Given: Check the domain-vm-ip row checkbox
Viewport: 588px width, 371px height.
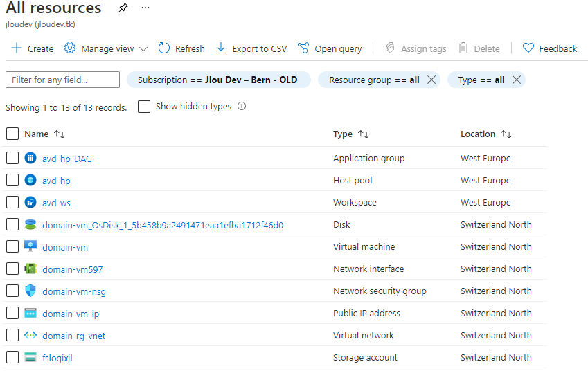Looking at the screenshot, I should coord(12,313).
